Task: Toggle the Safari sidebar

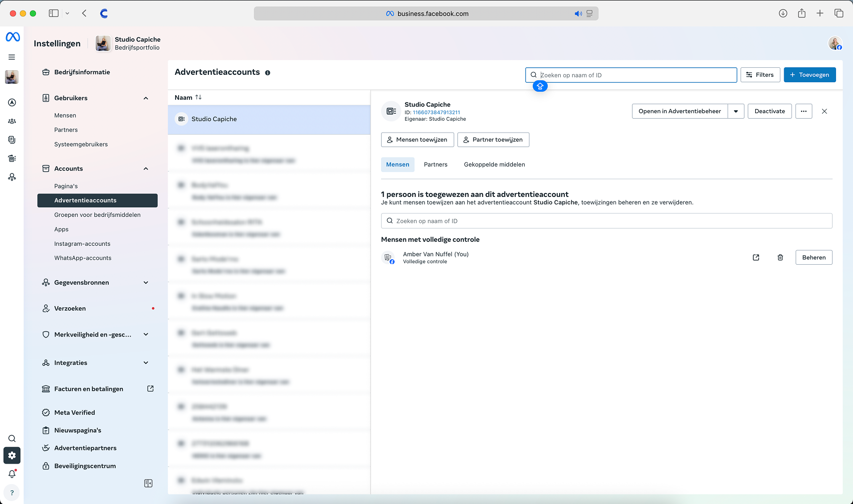Action: tap(53, 13)
